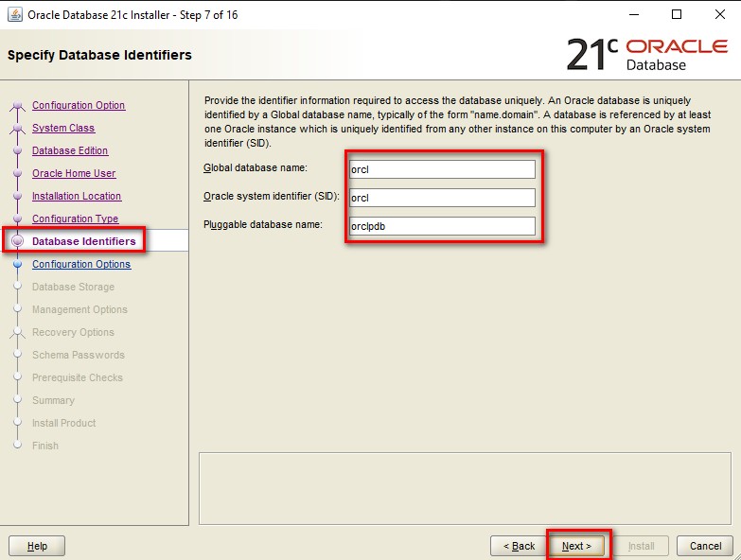Viewport: 741px width, 560px height.
Task: Click the Schema Passwords step label
Action: click(x=79, y=355)
